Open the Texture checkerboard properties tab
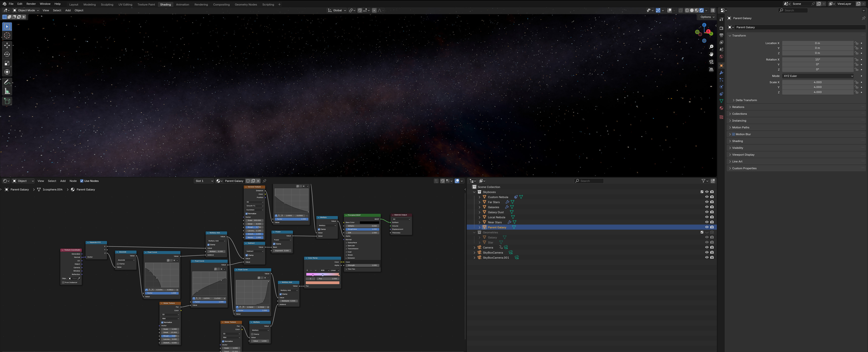This screenshot has width=868, height=352. [721, 117]
